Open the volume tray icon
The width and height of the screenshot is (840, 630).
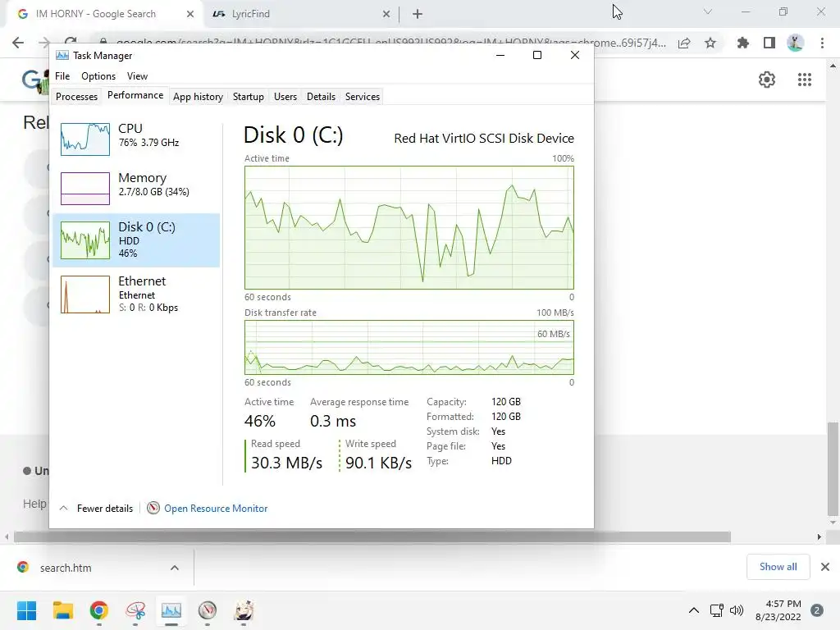tap(737, 610)
